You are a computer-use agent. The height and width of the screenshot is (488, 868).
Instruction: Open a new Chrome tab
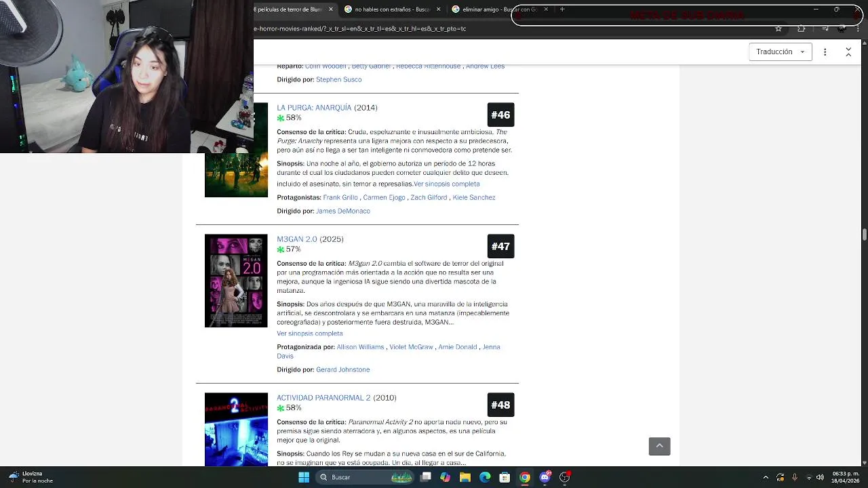click(562, 9)
